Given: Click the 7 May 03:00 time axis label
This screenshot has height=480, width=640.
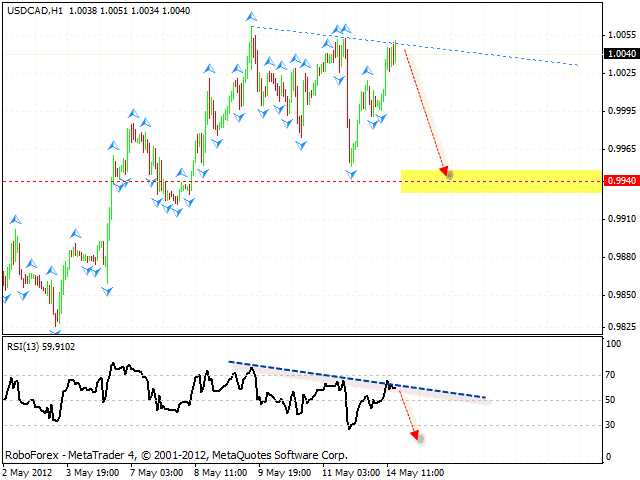Looking at the screenshot, I should [x=153, y=471].
